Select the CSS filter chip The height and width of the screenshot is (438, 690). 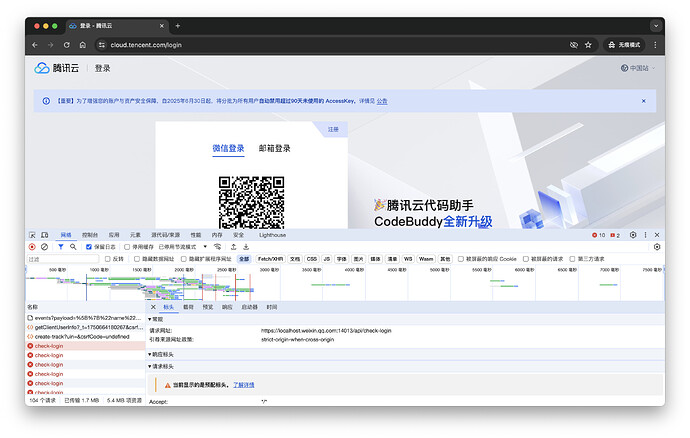tap(312, 259)
